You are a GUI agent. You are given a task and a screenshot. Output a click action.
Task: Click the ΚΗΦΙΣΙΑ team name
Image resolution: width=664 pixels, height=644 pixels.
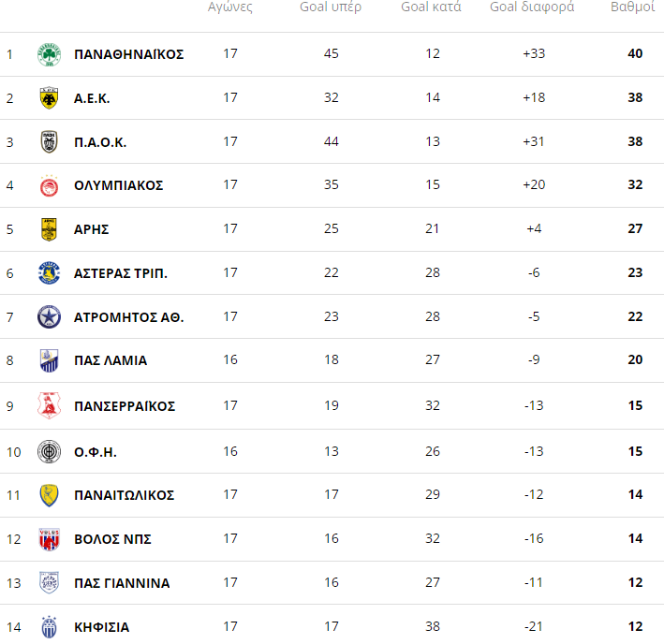101,627
